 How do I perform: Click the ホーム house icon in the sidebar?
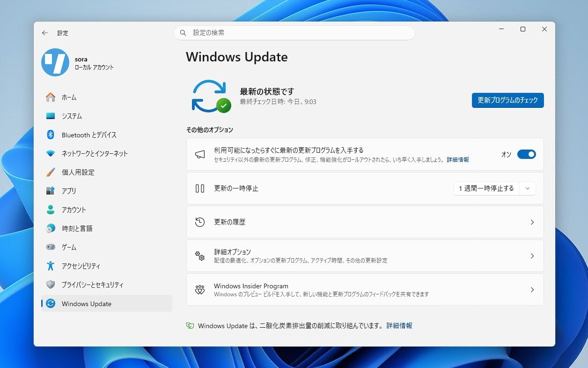pyautogui.click(x=51, y=97)
